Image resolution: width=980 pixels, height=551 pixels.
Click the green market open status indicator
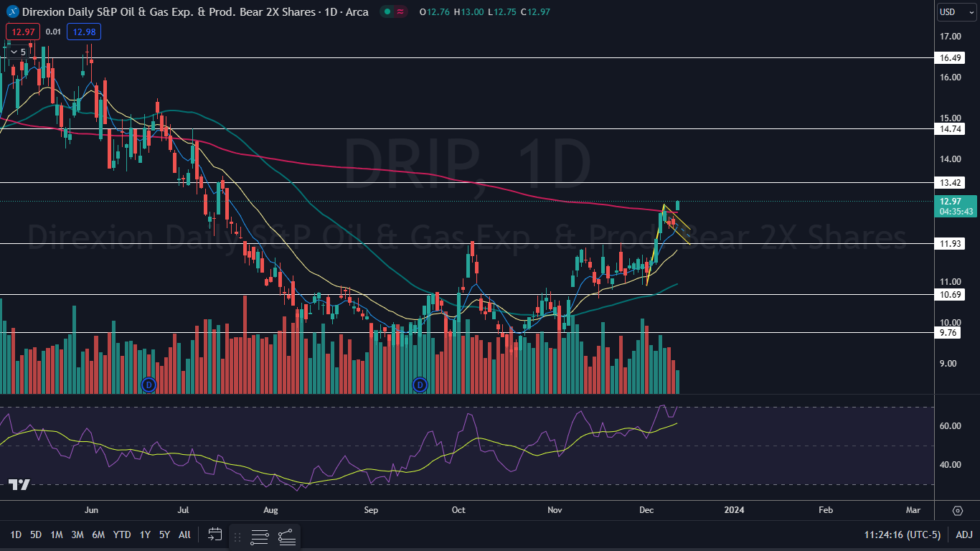(386, 12)
